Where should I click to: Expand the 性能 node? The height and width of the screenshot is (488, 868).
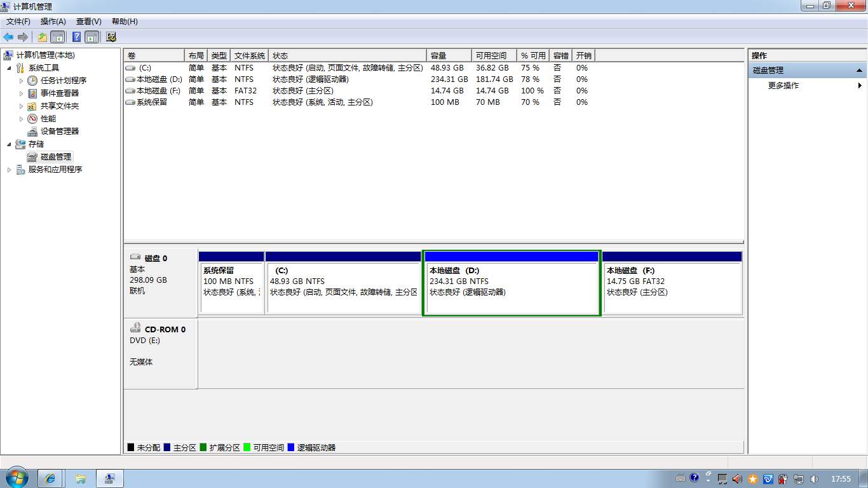pos(21,119)
